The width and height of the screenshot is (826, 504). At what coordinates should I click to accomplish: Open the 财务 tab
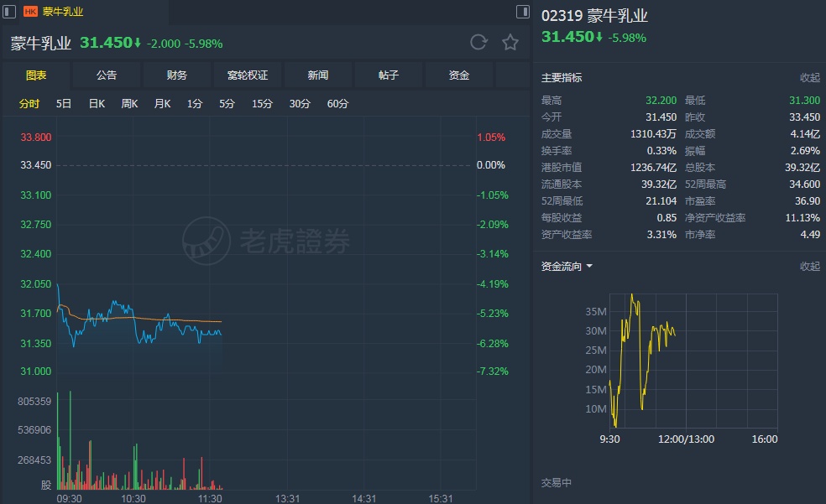[x=177, y=75]
